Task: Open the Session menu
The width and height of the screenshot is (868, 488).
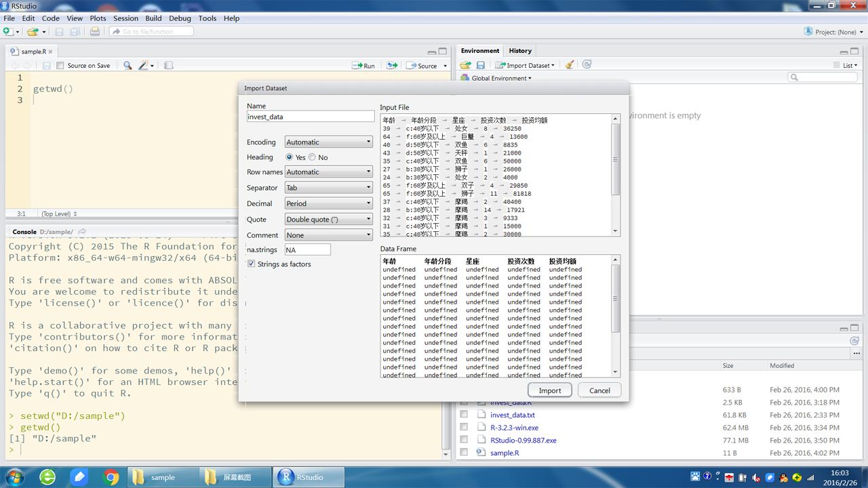Action: click(x=125, y=18)
